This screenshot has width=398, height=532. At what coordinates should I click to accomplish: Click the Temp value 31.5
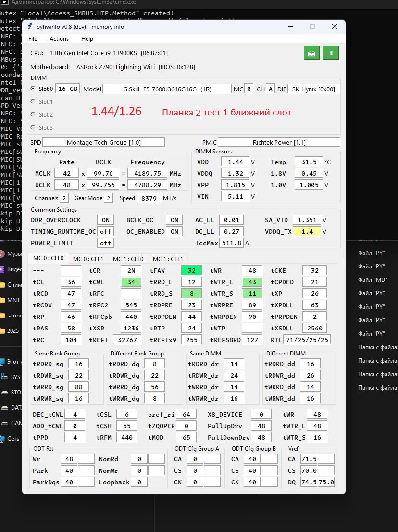pos(309,162)
